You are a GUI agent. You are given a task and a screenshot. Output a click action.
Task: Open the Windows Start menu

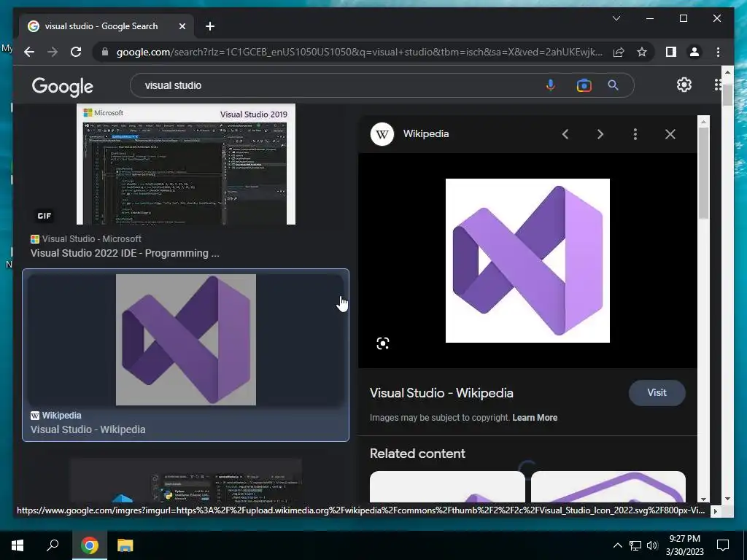coord(18,545)
